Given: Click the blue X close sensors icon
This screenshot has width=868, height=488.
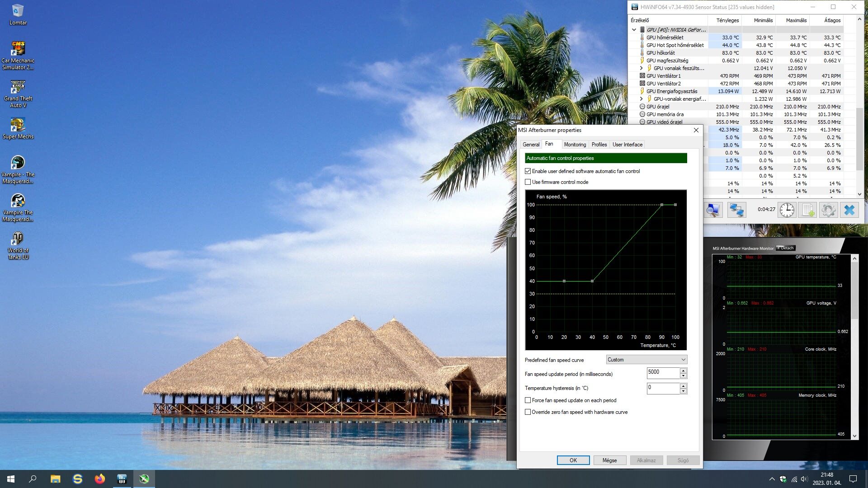Looking at the screenshot, I should tap(849, 210).
